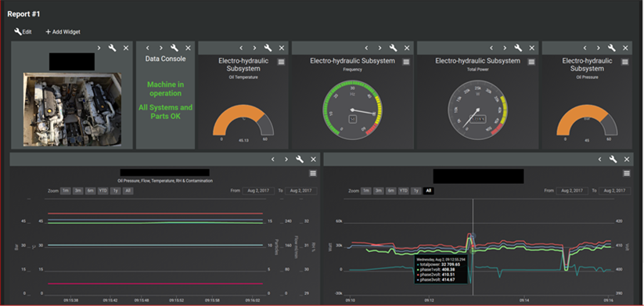Set phase voltage chart zoom to YTD
Viewport: 644px width, 306px height.
(404, 191)
